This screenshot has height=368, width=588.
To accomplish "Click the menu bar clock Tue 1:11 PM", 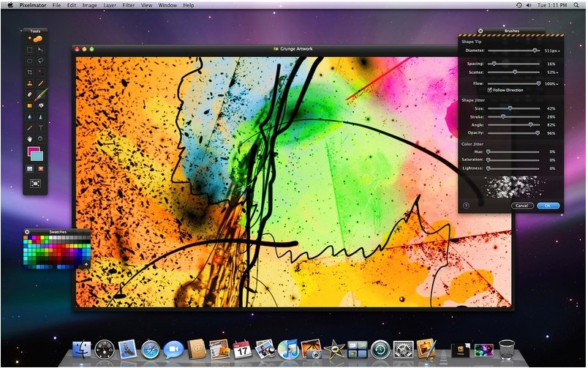I will (552, 5).
